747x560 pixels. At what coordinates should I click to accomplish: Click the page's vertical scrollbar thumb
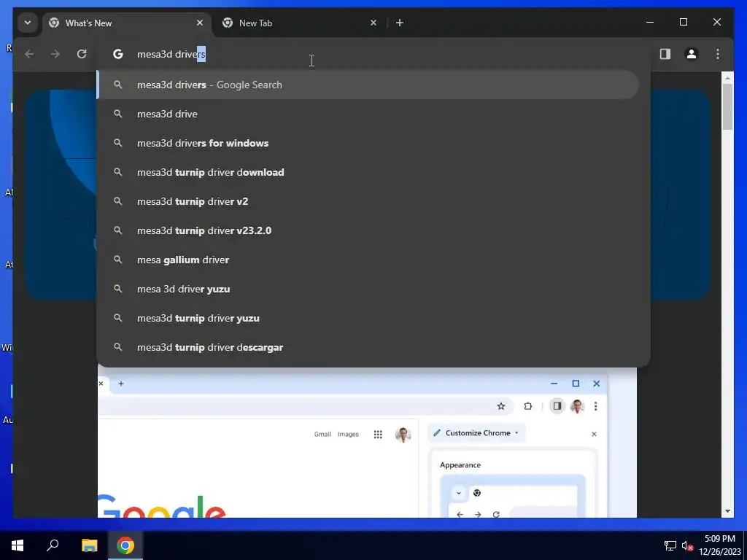[727, 106]
